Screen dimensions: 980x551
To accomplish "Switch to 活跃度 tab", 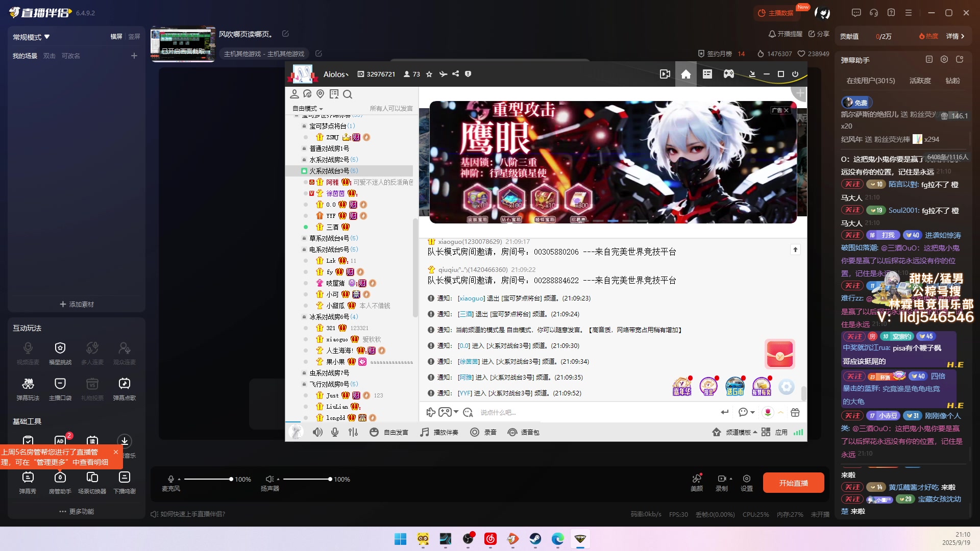I will tap(920, 81).
